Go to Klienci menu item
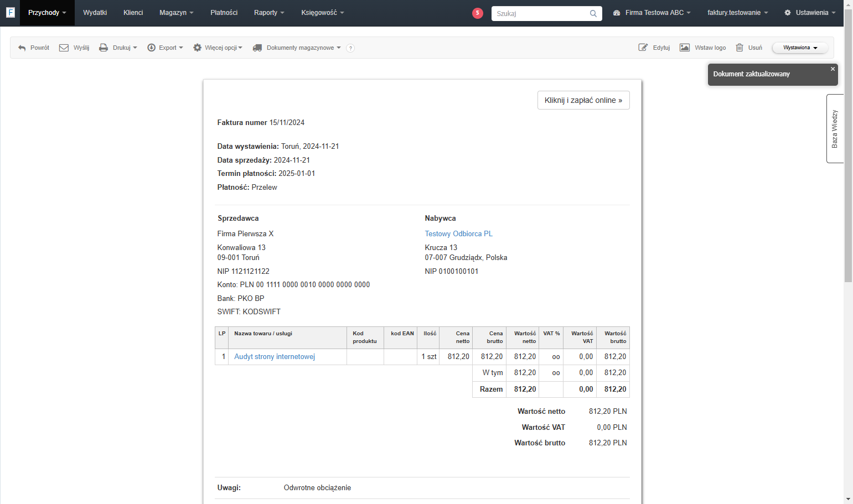853x504 pixels. pyautogui.click(x=133, y=13)
